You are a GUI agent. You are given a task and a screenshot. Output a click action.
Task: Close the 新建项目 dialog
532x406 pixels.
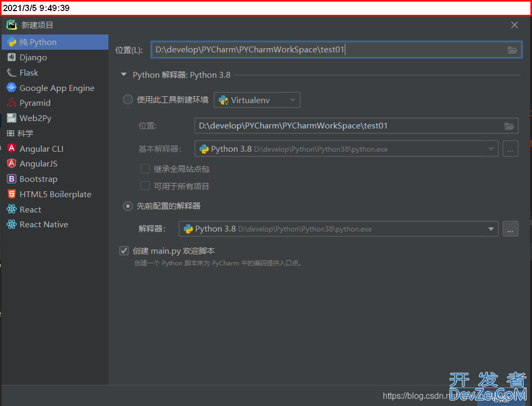click(515, 25)
